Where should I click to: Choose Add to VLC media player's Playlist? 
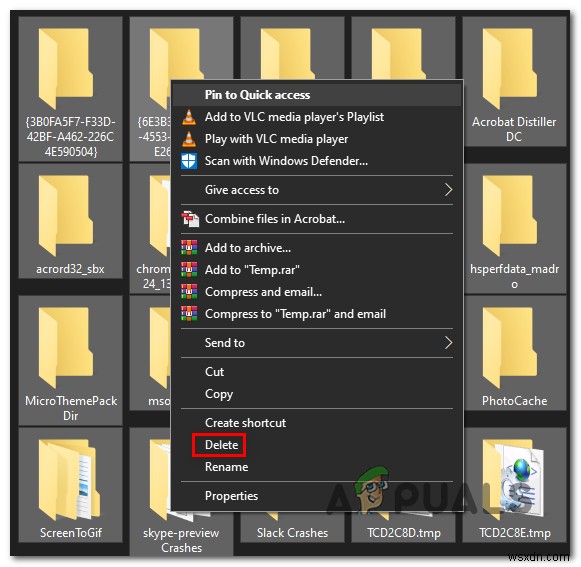pos(317,117)
